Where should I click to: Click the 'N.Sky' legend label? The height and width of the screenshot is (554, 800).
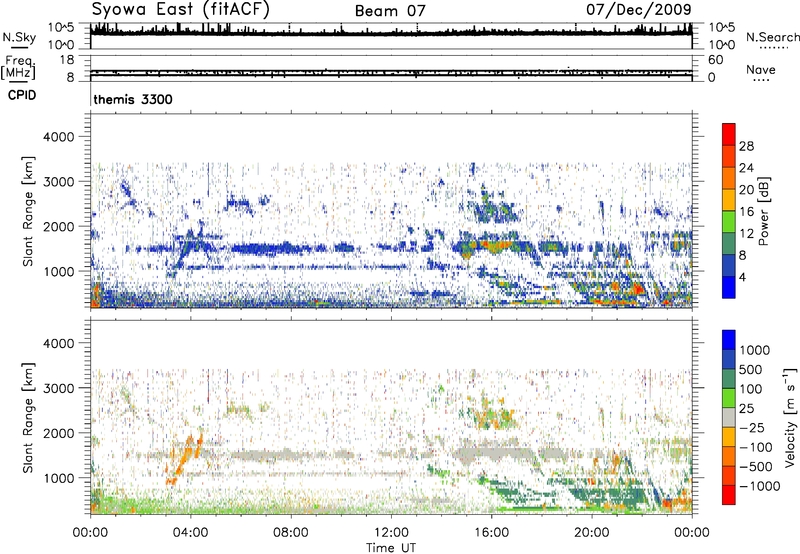click(x=19, y=37)
